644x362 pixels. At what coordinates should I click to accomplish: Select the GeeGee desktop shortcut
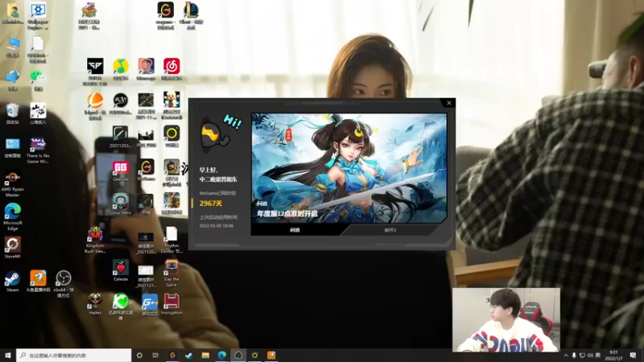coord(120,170)
